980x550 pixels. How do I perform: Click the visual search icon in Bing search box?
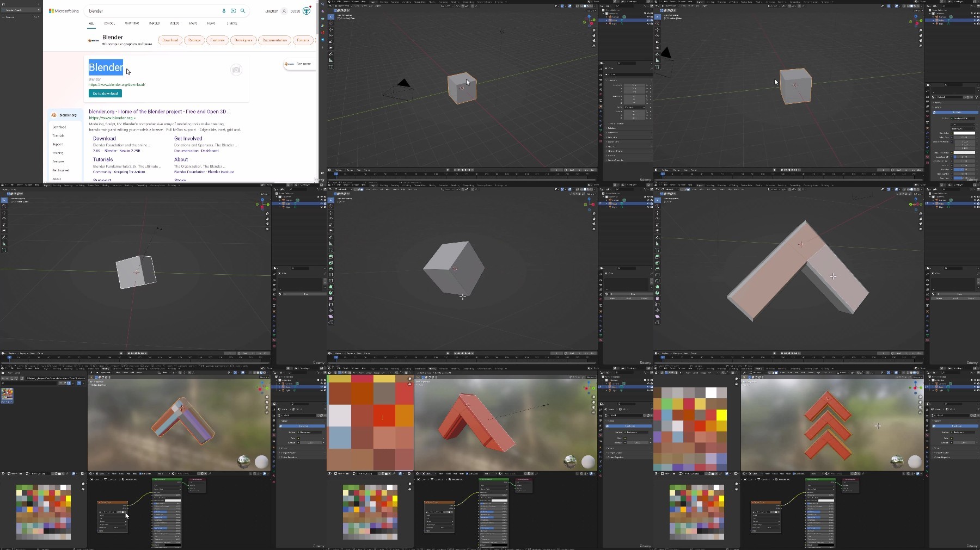pyautogui.click(x=234, y=11)
